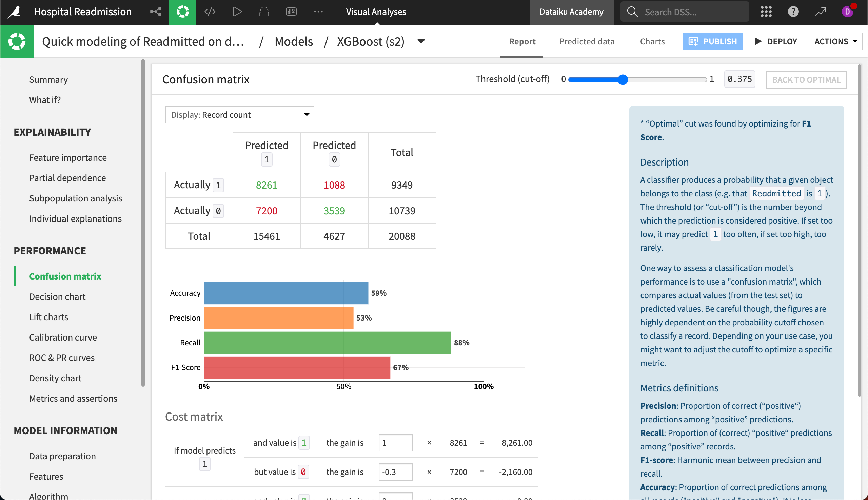Open the Display: Record count dropdown
The height and width of the screenshot is (500, 868).
(239, 114)
